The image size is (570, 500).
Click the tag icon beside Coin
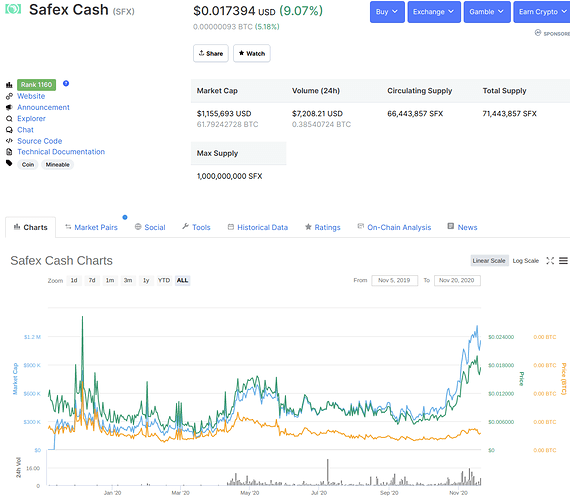click(9, 163)
